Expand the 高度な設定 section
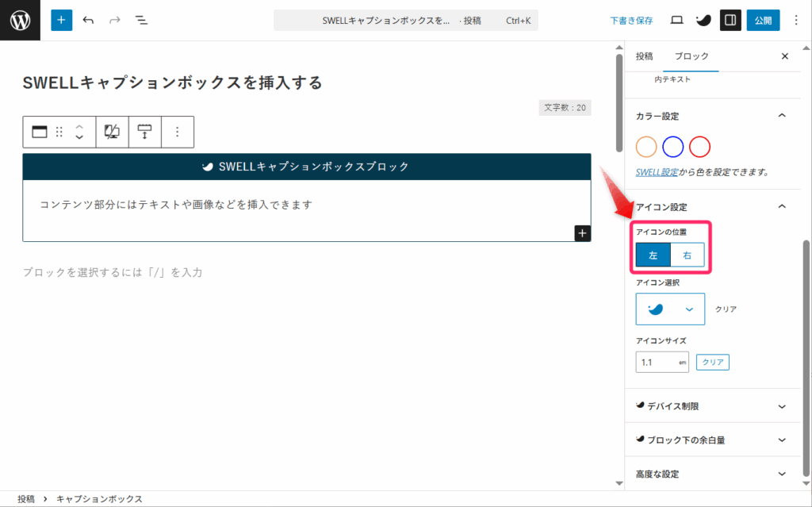Viewport: 812px width, 507px height. tap(713, 474)
